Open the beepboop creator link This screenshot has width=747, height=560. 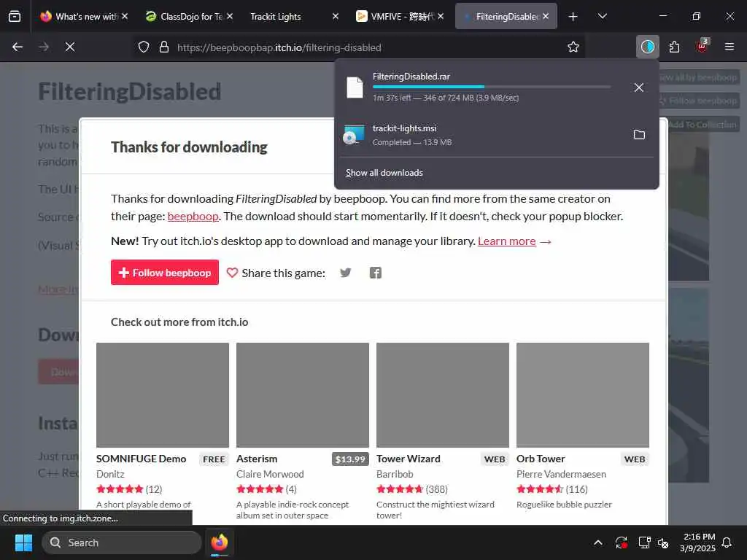tap(193, 216)
